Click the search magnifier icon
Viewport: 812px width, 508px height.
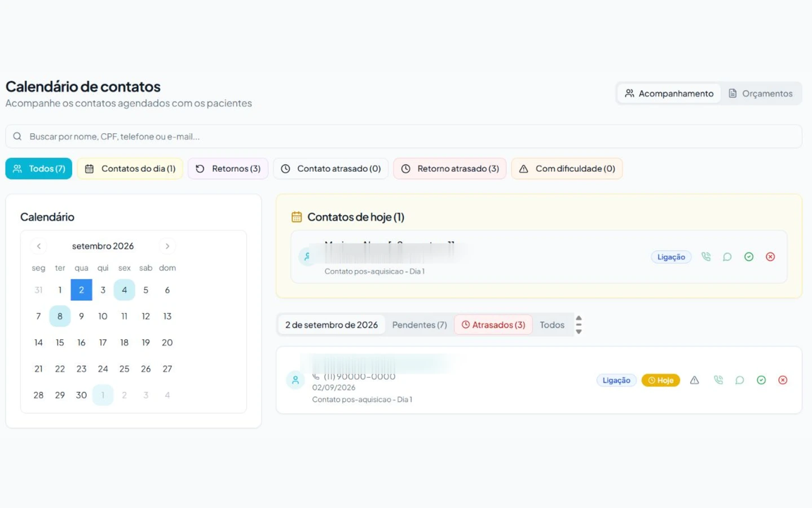click(17, 137)
